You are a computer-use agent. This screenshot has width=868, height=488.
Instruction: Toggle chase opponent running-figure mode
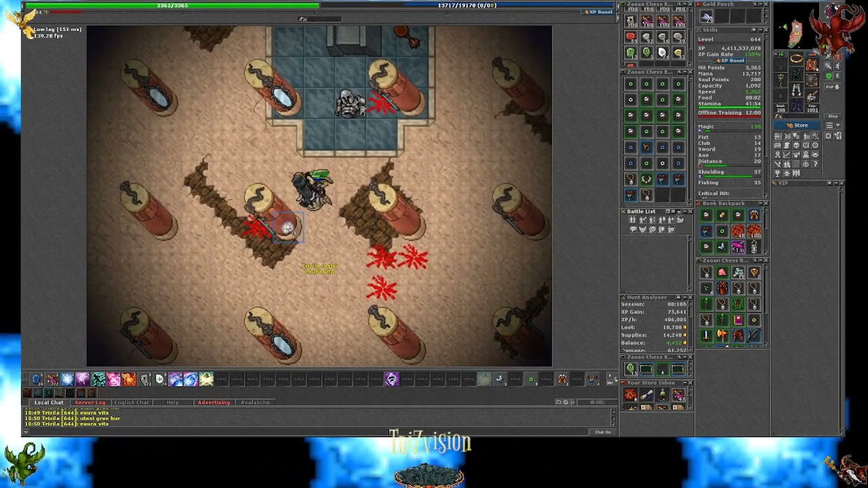[x=837, y=66]
